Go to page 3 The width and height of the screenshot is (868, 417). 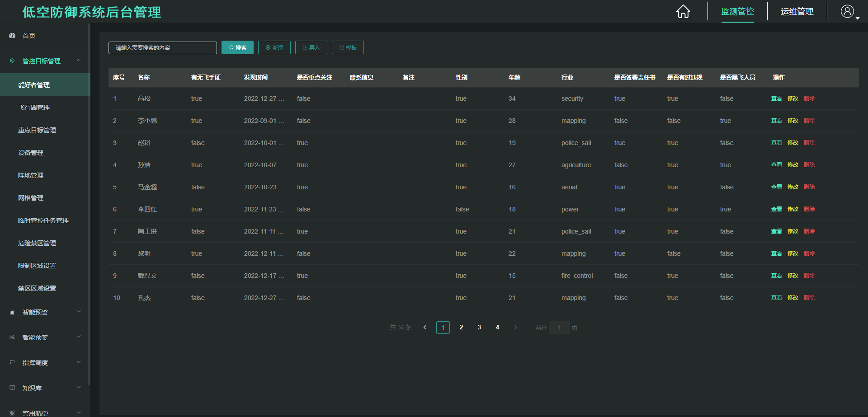click(x=479, y=328)
